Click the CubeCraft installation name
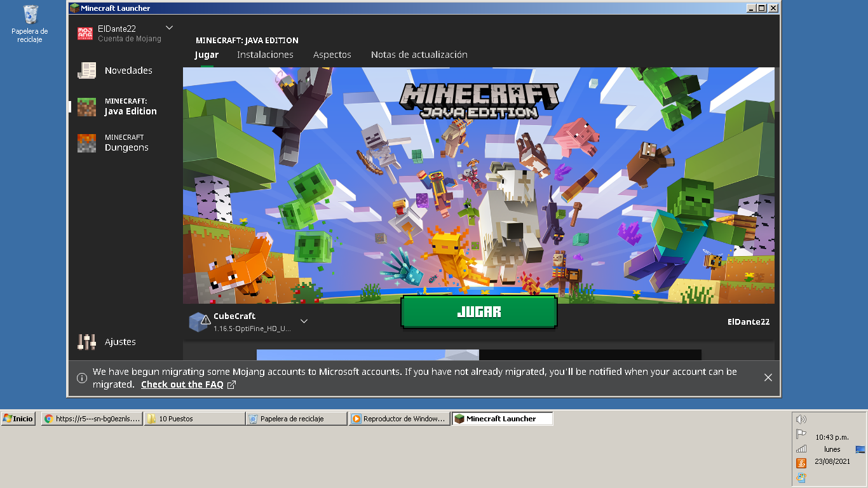 click(x=234, y=316)
